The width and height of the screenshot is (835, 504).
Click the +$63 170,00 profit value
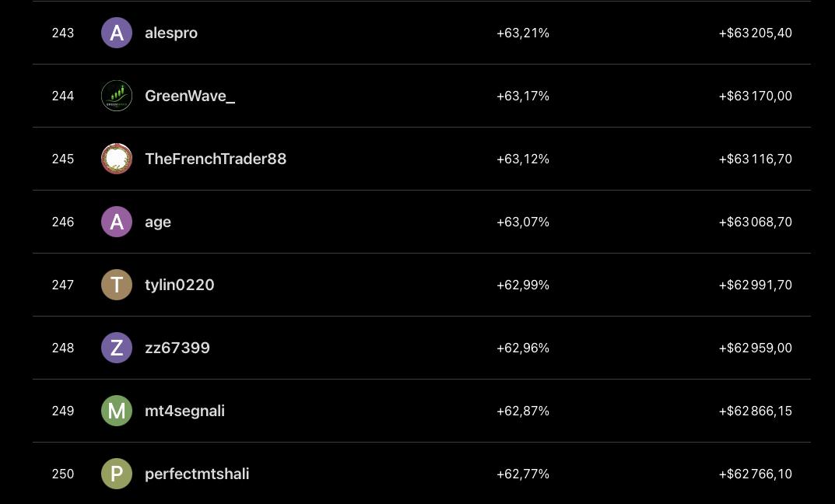[x=755, y=96]
